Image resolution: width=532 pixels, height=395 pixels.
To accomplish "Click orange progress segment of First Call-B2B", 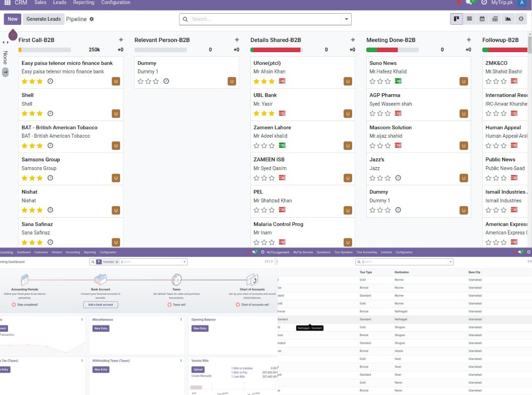I will pos(20,50).
